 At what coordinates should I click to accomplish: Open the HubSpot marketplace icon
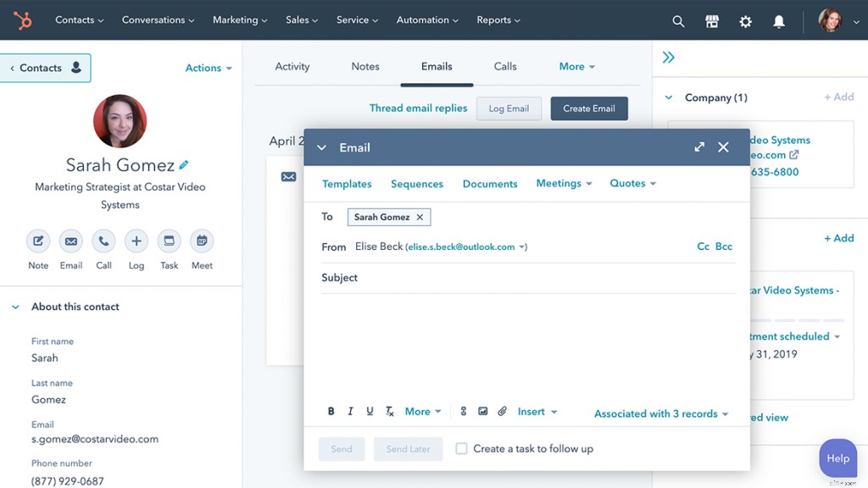point(711,20)
